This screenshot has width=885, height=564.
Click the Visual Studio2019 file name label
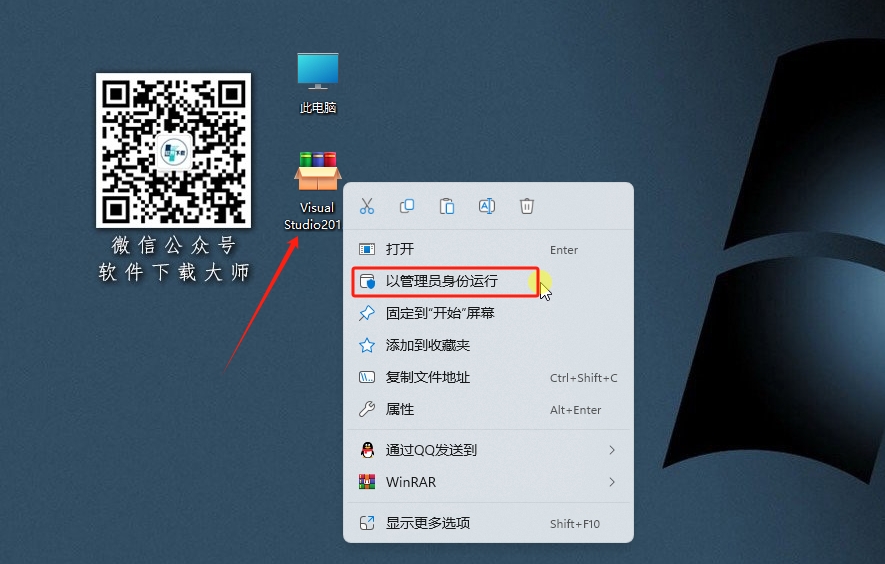pos(313,216)
